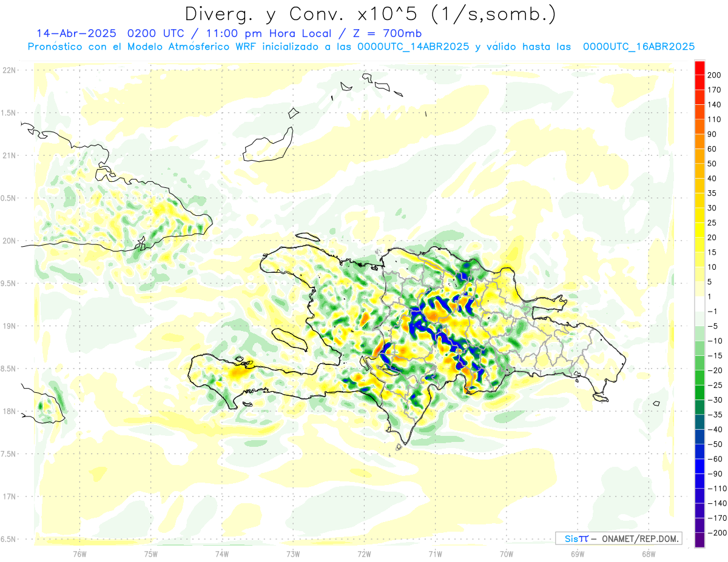Image resolution: width=728 pixels, height=562 pixels.
Task: Click legend swatch between 60 and 90
Action: coord(700,142)
